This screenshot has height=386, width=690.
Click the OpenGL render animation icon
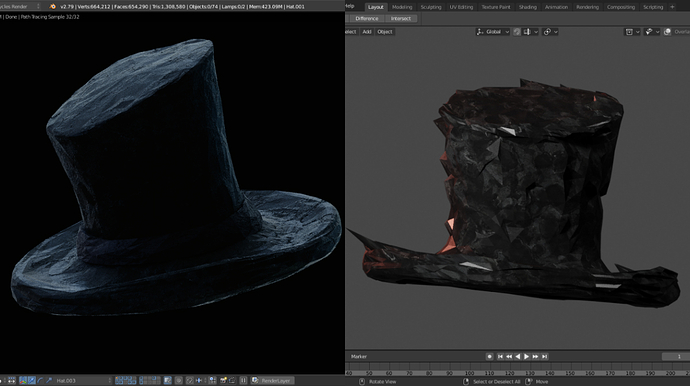pos(232,380)
